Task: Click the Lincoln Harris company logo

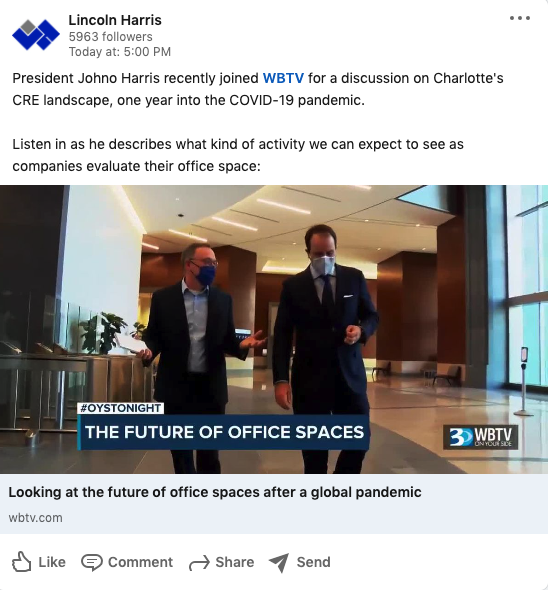Action: pos(36,35)
